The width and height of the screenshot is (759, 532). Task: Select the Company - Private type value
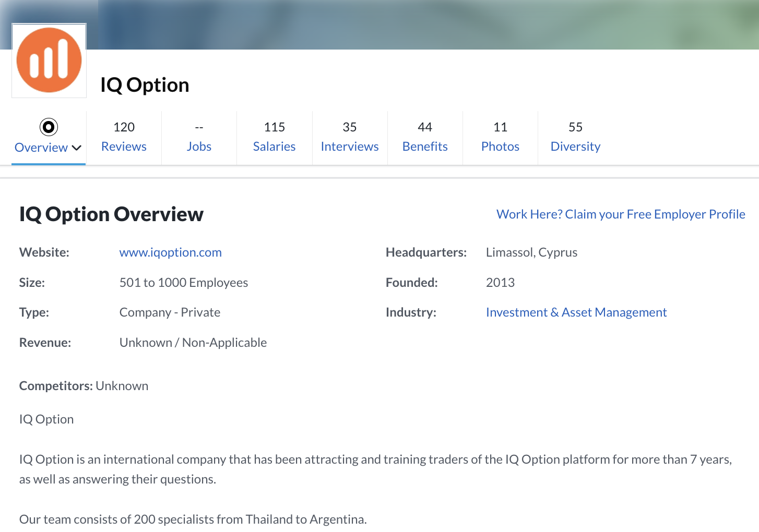pos(170,312)
